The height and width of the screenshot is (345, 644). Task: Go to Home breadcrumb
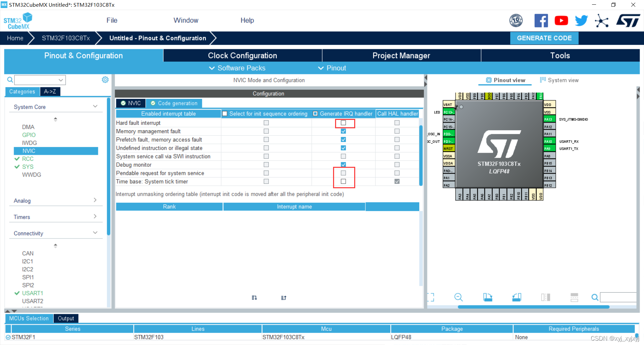click(15, 38)
